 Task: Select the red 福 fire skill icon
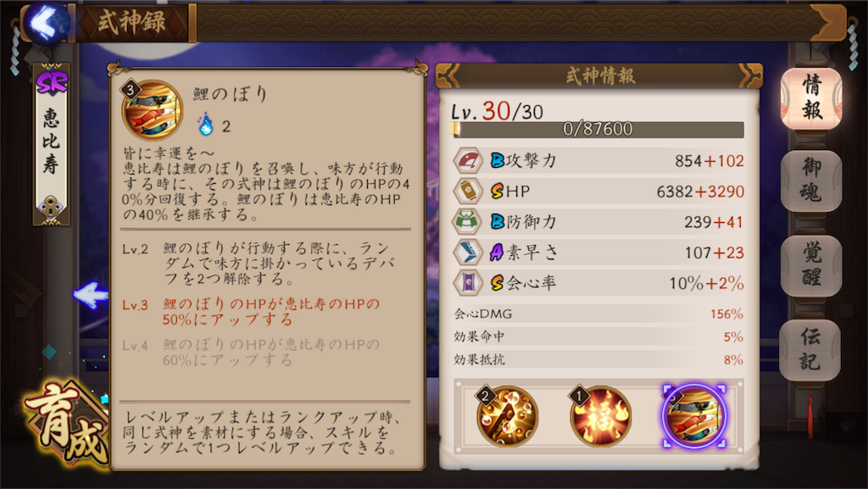(601, 416)
